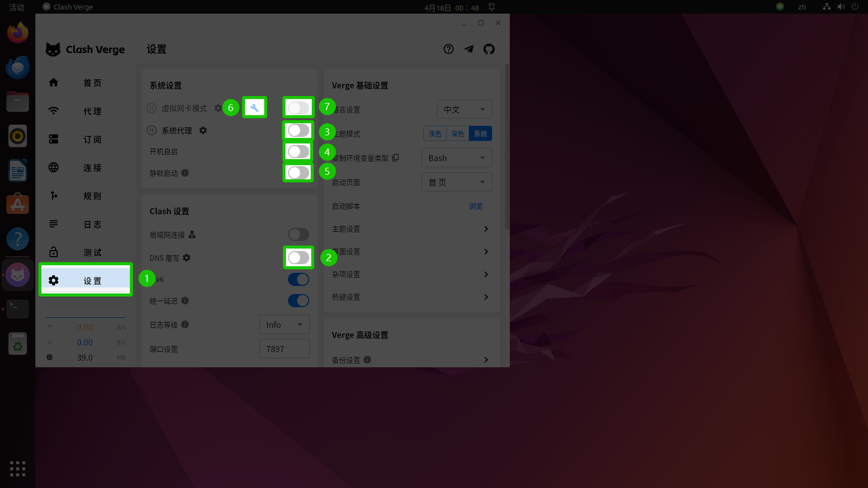Screen dimensions: 868x488
Task: Expand 杂项设置 row
Action: click(x=412, y=274)
